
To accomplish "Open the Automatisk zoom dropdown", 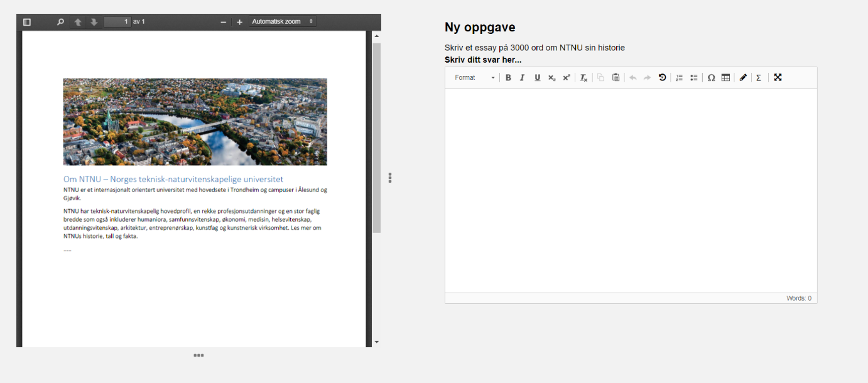I will tap(283, 22).
